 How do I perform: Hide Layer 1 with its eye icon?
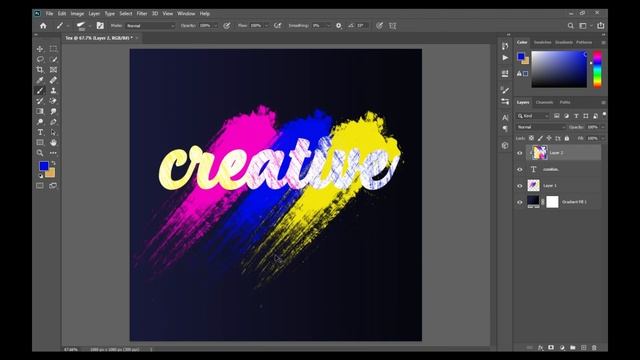pyautogui.click(x=520, y=186)
